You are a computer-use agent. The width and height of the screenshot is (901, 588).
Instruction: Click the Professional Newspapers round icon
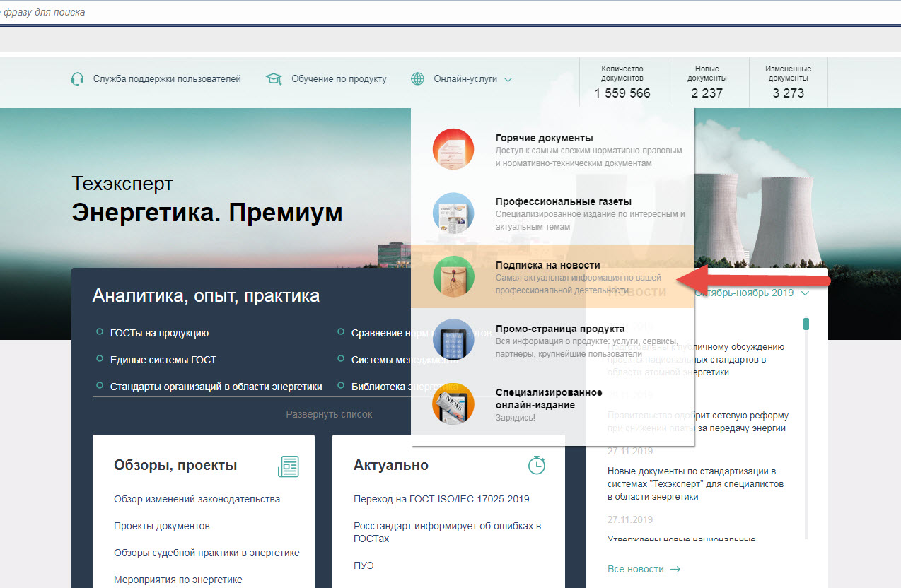[x=453, y=213]
